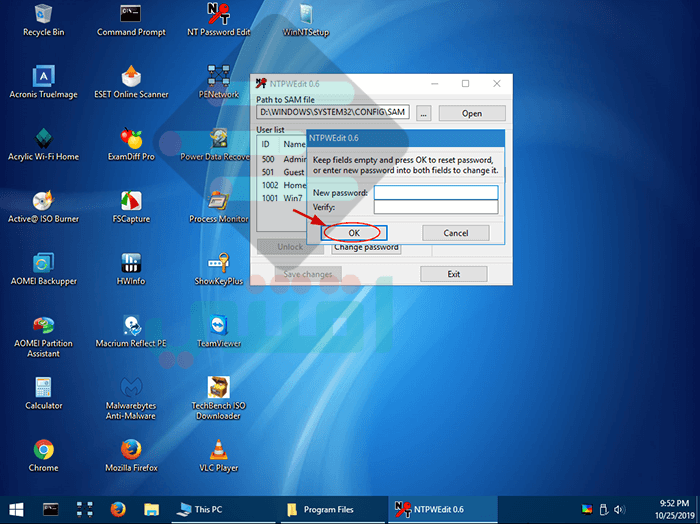The image size is (700, 524).
Task: Open HWInfo desktop icon
Action: point(131,269)
